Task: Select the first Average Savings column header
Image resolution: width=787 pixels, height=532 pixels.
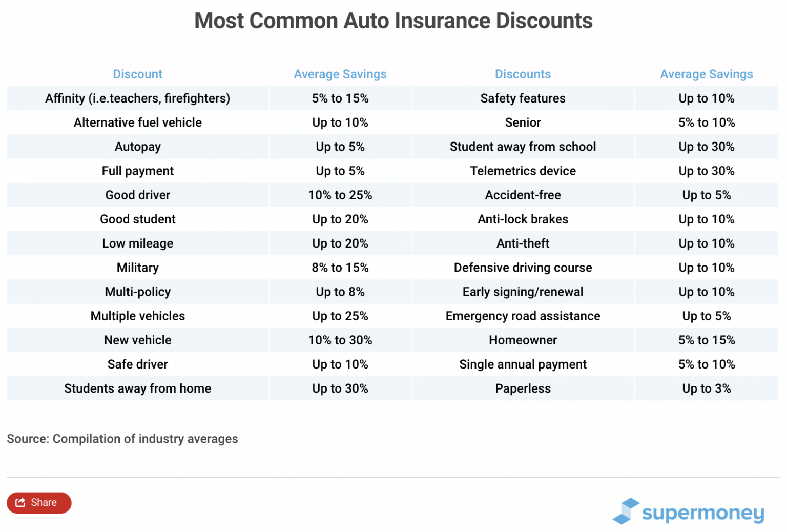Action: pyautogui.click(x=340, y=74)
